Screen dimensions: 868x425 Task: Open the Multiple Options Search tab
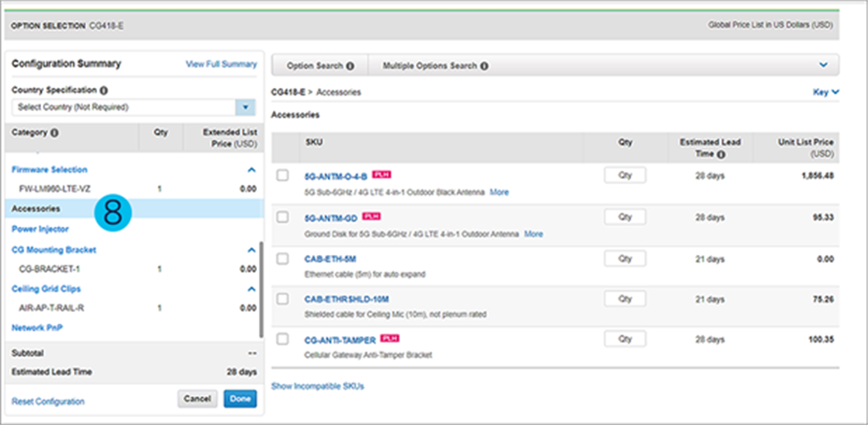(x=435, y=66)
